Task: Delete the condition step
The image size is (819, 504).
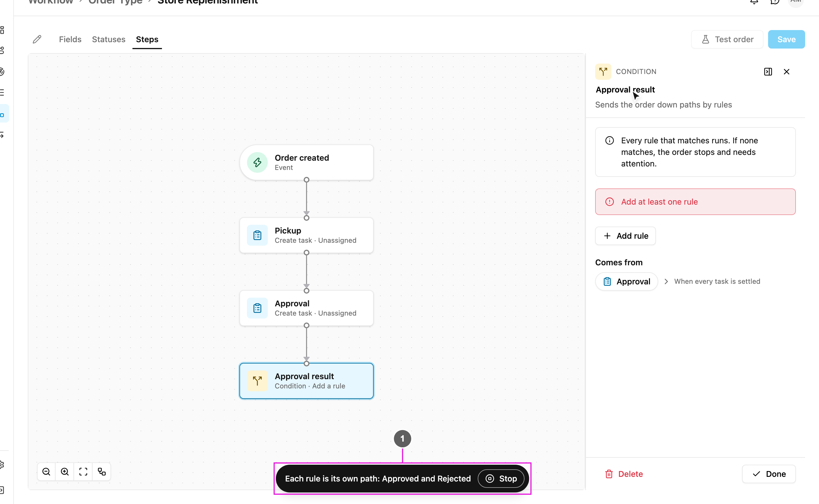Action: point(624,474)
